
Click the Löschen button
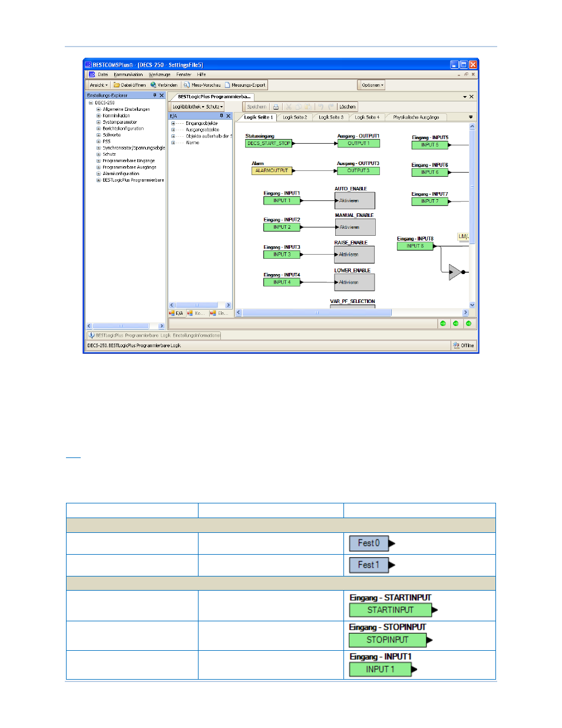pyautogui.click(x=348, y=107)
